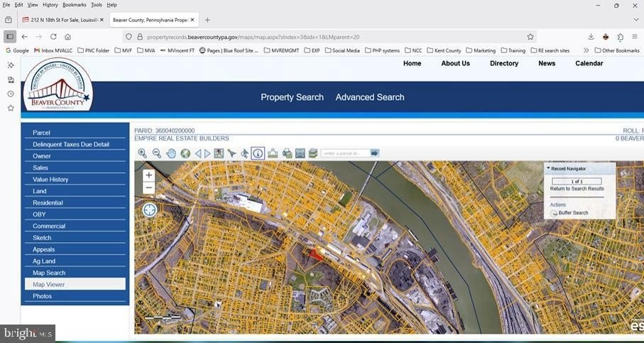The width and height of the screenshot is (644, 343).
Task: Activate the identify info tool
Action: (x=258, y=153)
